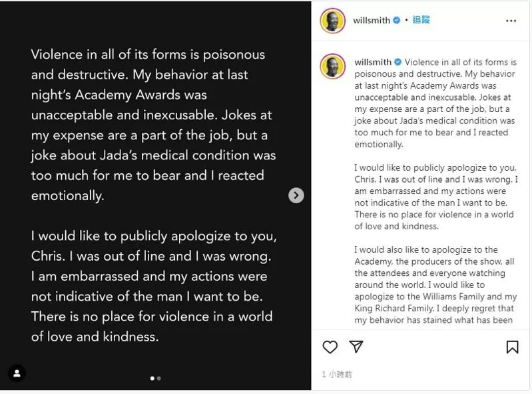Screen dimensions: 532x394
Task: Click the caption paragraph apologizing to Chris
Action: pos(436,197)
